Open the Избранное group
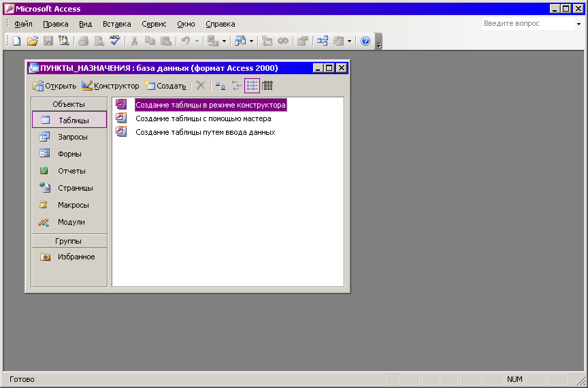 coord(69,257)
